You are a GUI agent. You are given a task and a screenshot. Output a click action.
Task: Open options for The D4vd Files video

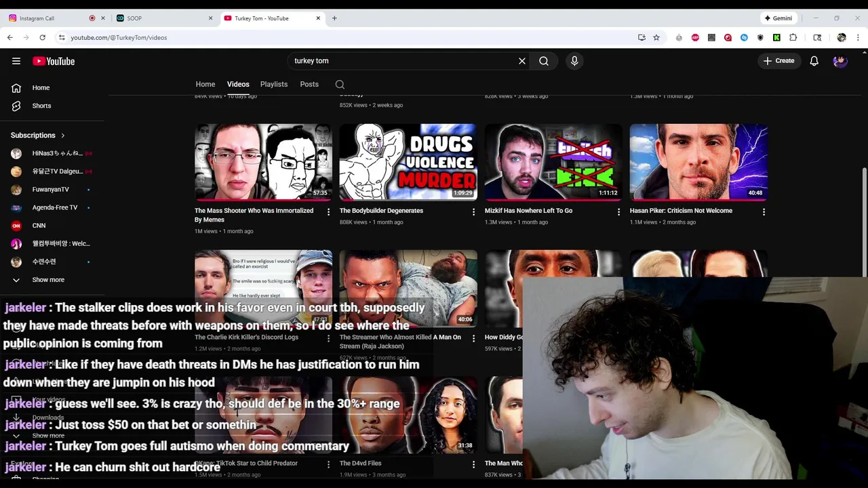coord(473,464)
